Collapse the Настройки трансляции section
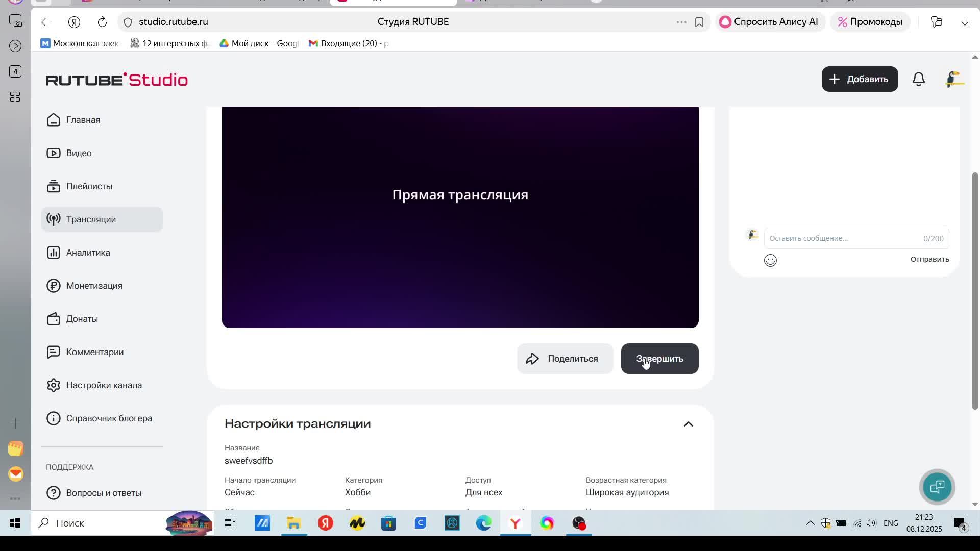Viewport: 980px width, 551px height. click(688, 424)
